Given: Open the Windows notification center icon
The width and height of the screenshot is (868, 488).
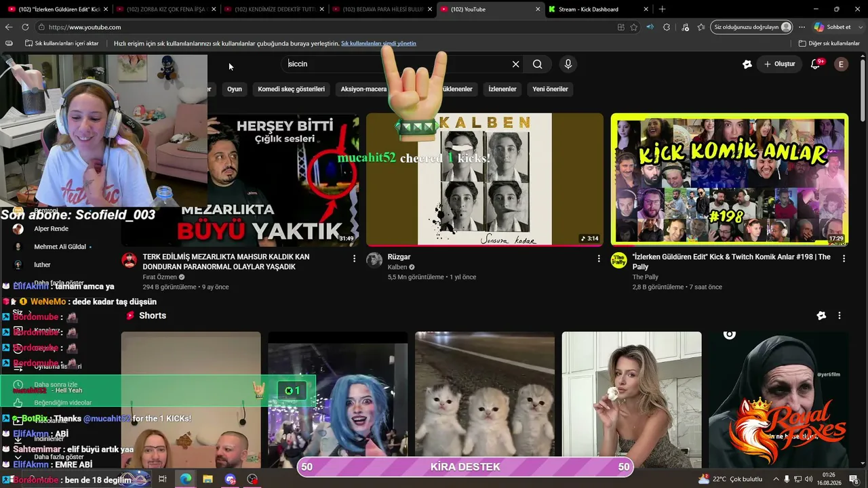Looking at the screenshot, I should 853,479.
